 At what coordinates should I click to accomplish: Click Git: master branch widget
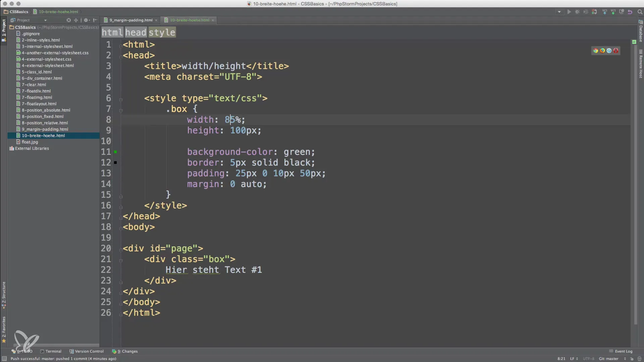click(x=608, y=359)
